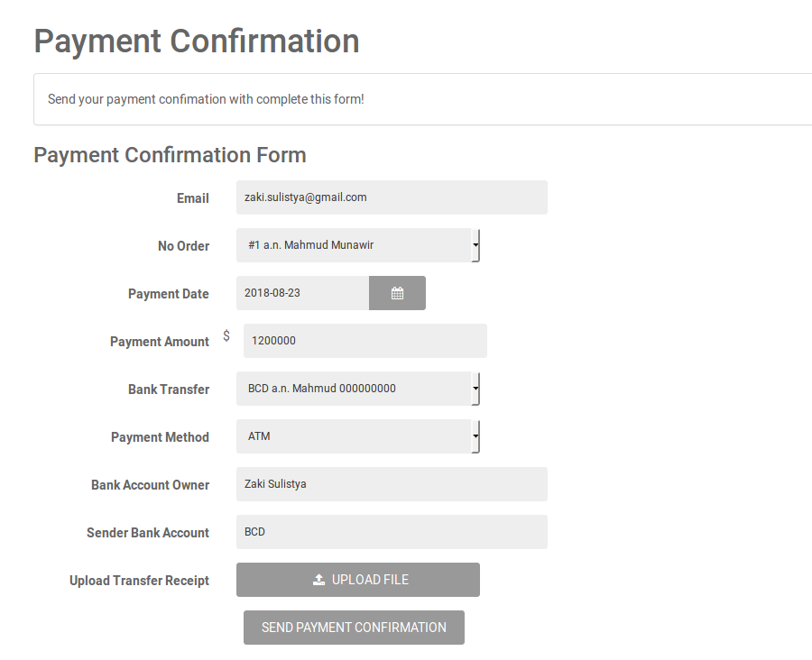Expand the Bank Transfer dropdown
Viewport: 812px width, 660px height.
[357, 389]
